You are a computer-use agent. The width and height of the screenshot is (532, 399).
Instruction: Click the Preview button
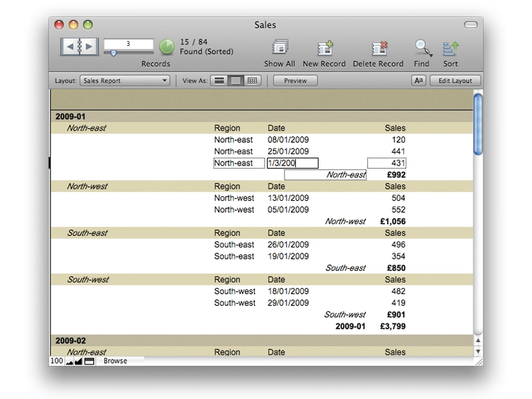click(x=295, y=80)
